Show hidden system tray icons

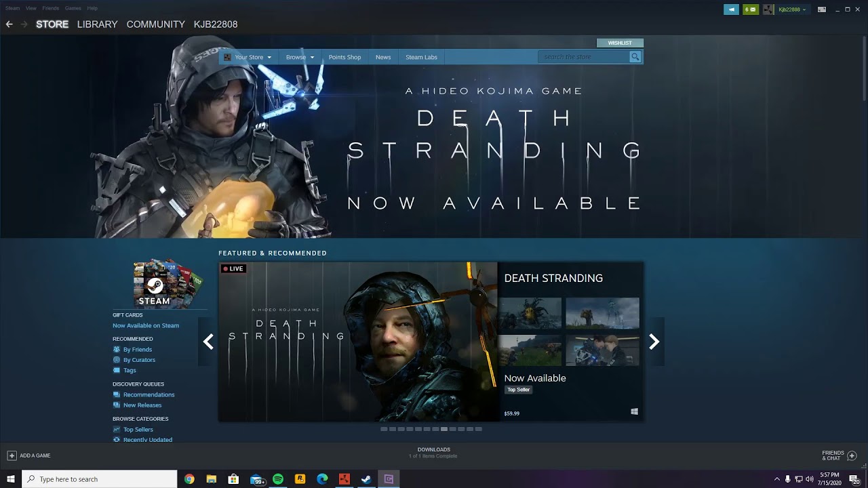point(776,479)
